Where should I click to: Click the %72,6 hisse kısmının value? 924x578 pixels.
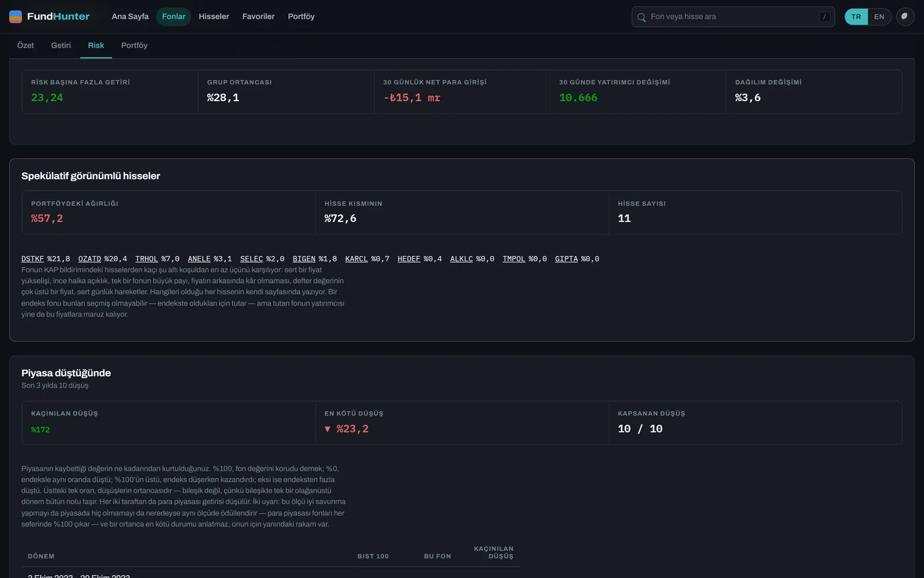tap(340, 218)
